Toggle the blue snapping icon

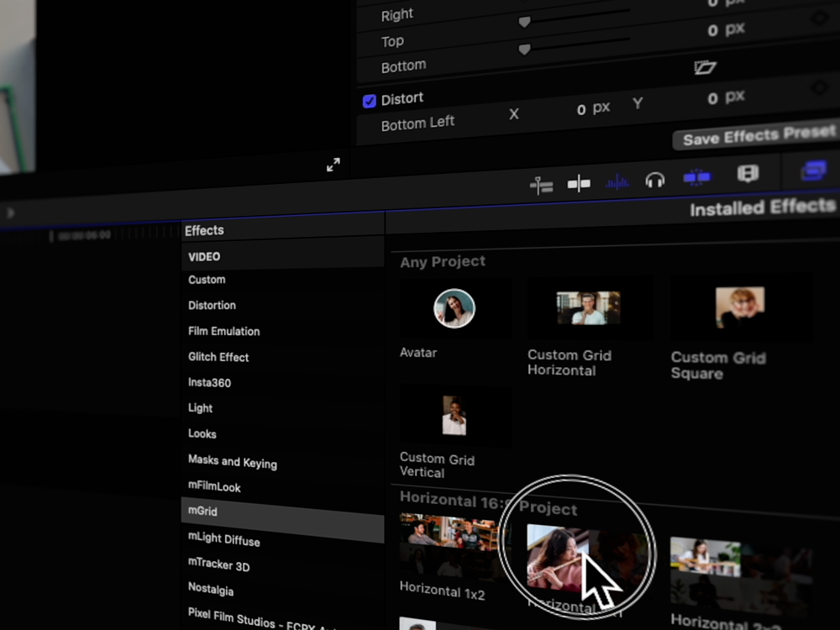[x=696, y=177]
